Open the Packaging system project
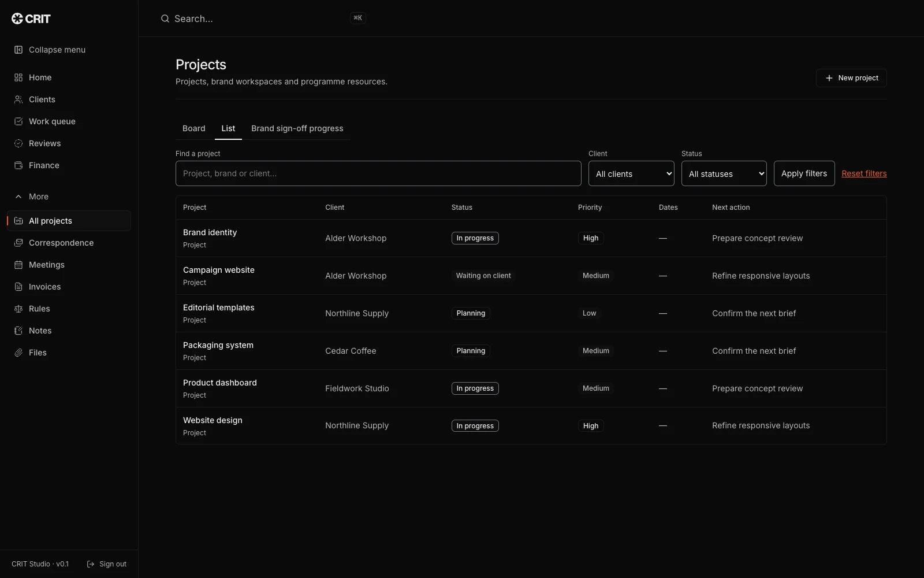This screenshot has height=578, width=924. pyautogui.click(x=218, y=345)
